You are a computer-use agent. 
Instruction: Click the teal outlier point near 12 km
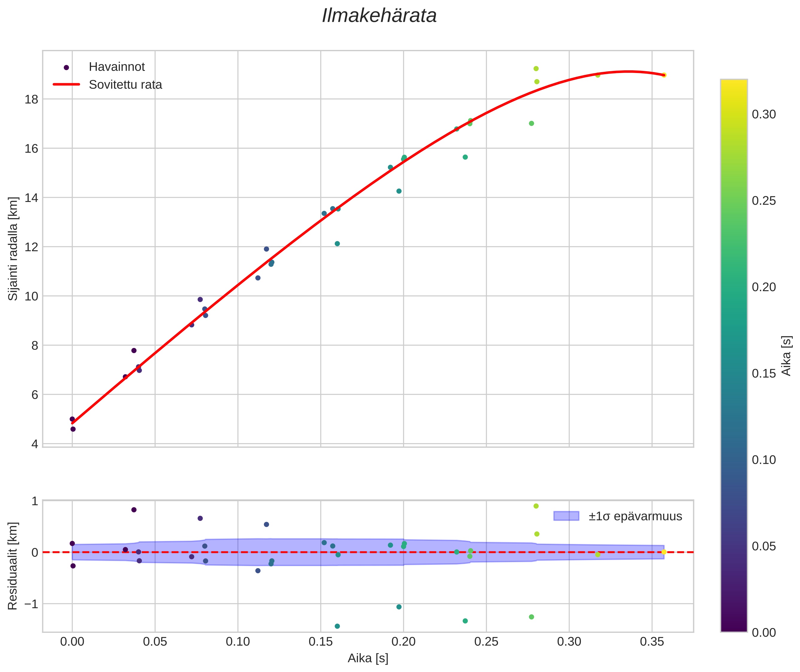(337, 244)
